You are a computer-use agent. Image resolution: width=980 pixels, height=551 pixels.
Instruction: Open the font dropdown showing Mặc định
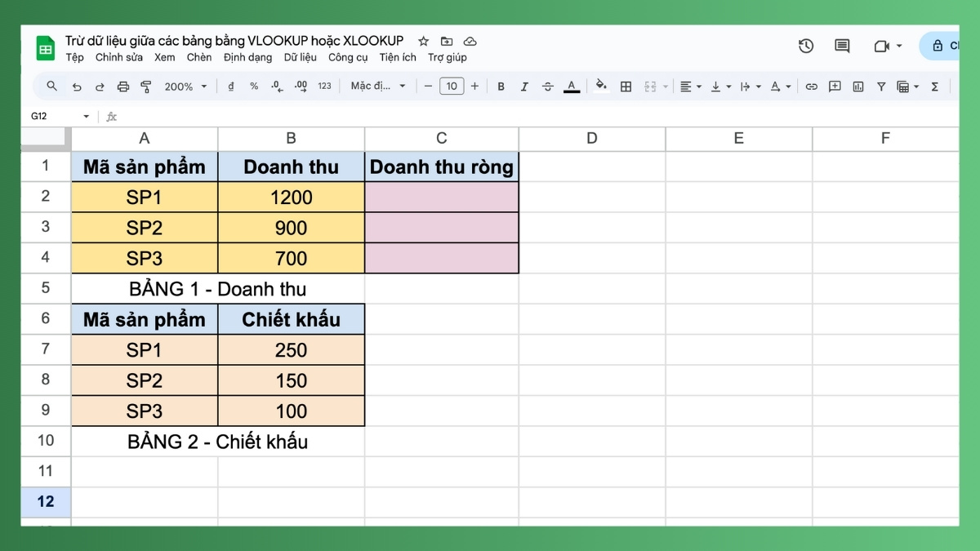pos(377,86)
